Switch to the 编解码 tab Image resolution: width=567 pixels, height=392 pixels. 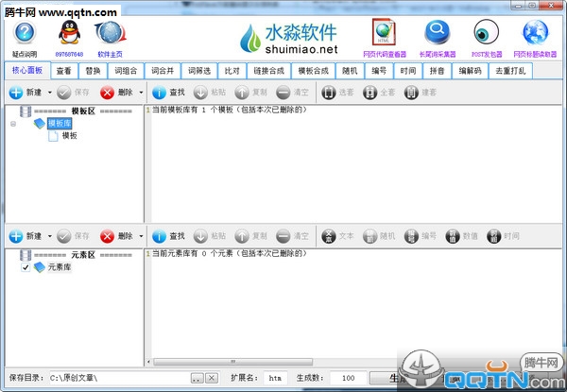tap(470, 71)
